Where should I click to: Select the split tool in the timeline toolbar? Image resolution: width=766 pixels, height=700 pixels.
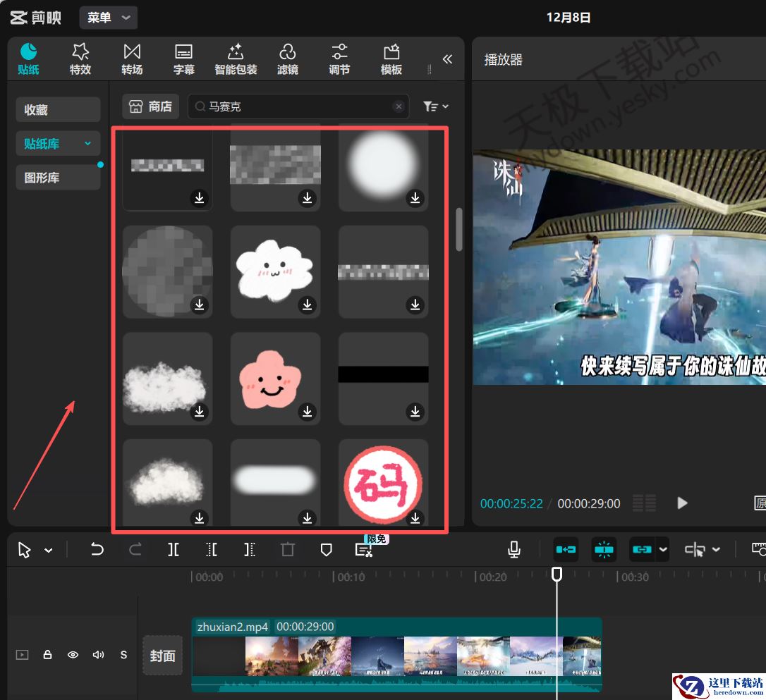tap(174, 549)
